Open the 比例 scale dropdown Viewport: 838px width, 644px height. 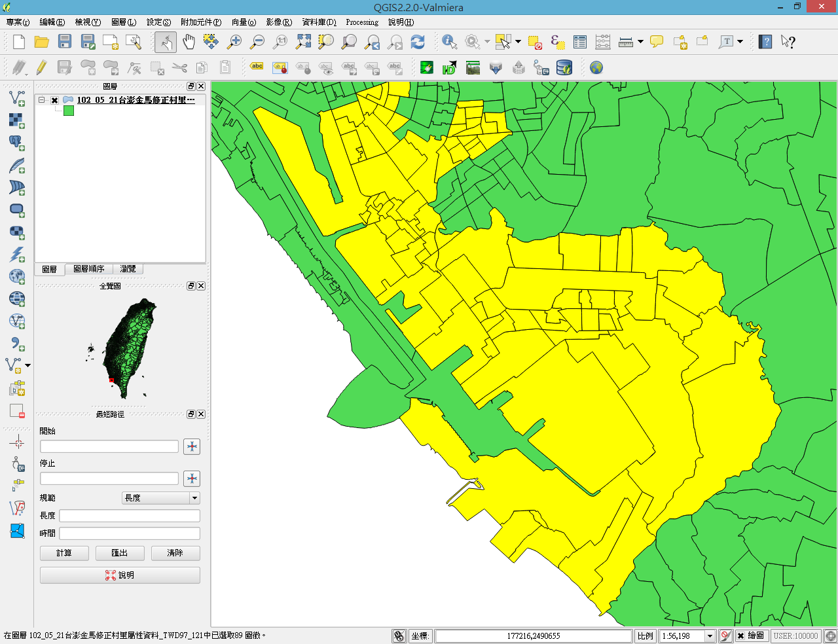(x=710, y=635)
